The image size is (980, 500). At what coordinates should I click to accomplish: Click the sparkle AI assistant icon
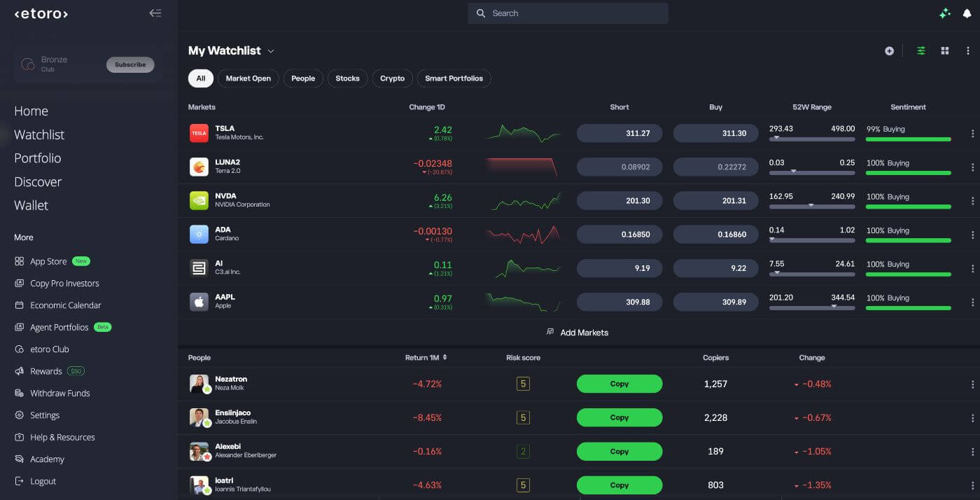(944, 13)
